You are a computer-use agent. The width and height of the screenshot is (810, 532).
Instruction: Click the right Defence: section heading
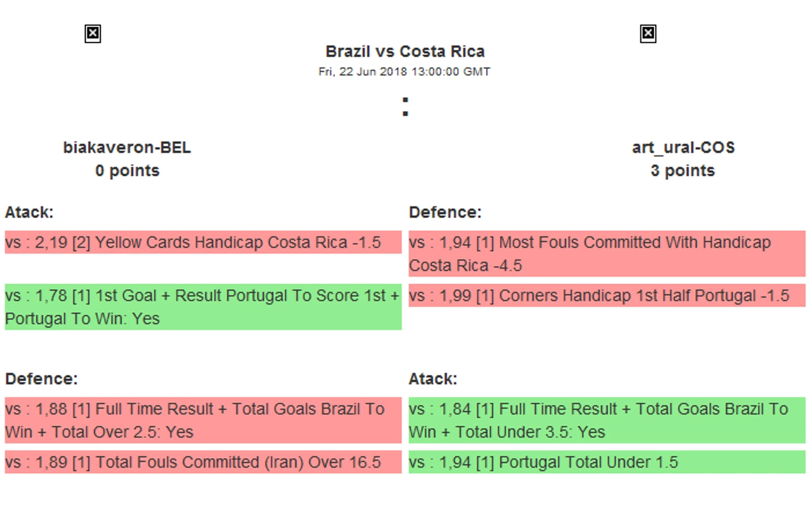click(x=445, y=212)
